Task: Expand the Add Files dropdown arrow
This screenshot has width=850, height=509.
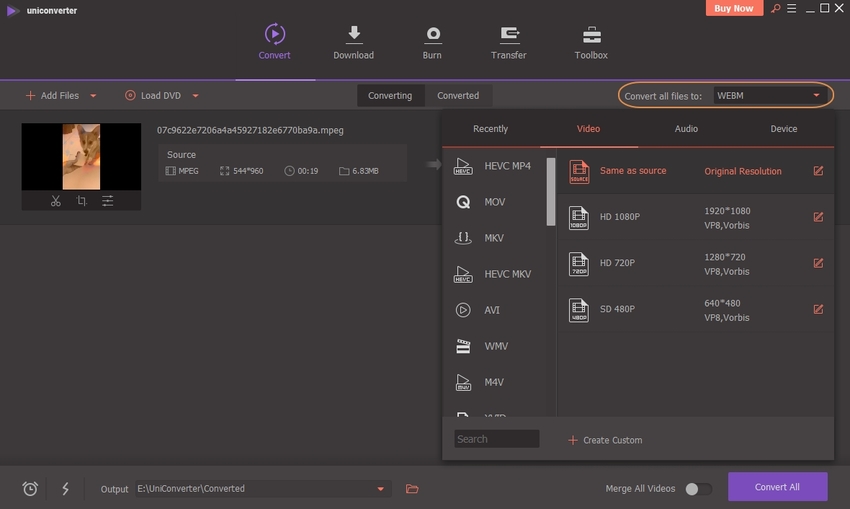Action: coord(93,96)
